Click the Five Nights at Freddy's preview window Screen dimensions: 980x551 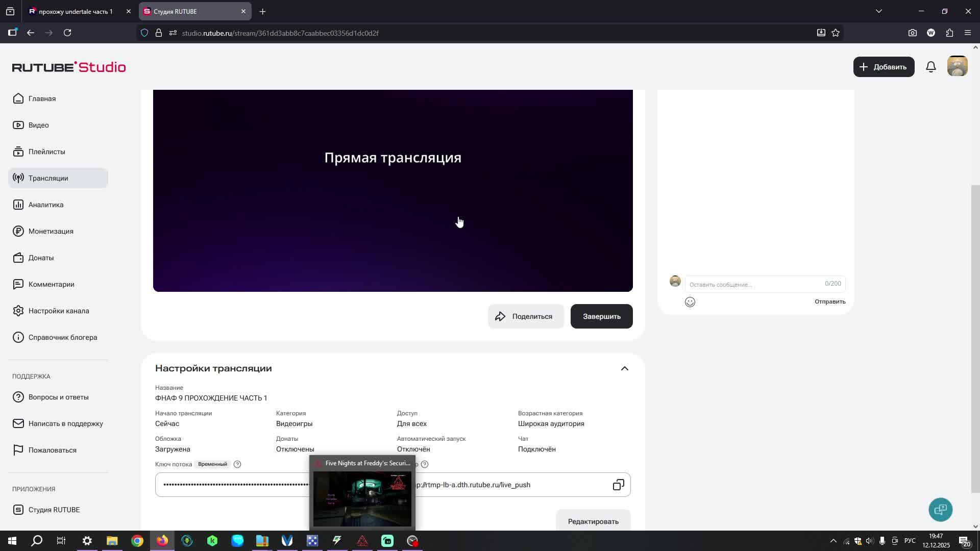tap(362, 497)
